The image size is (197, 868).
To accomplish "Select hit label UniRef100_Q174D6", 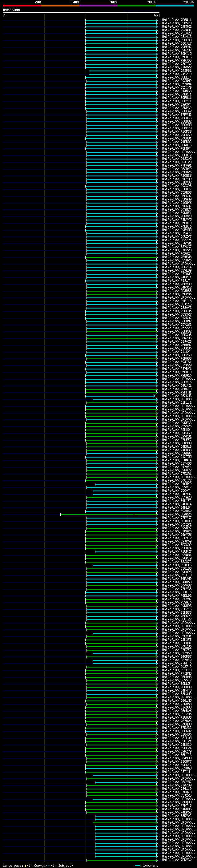I will (x=177, y=463).
